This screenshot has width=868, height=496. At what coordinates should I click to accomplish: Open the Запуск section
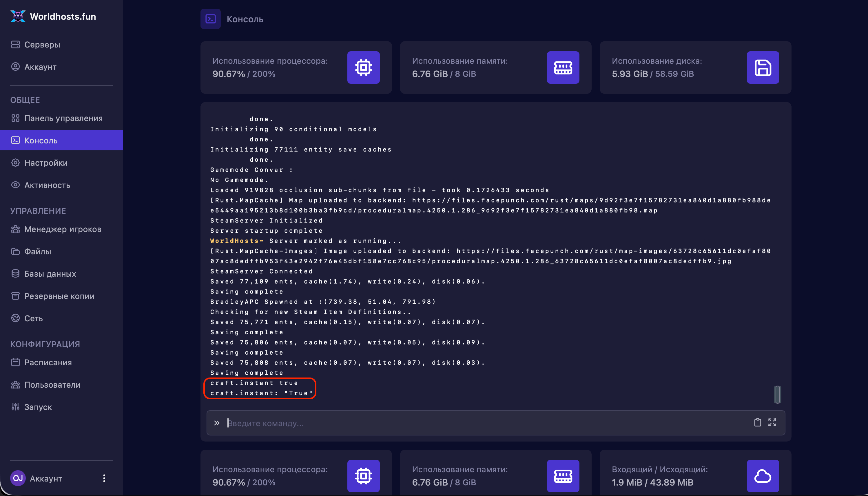coord(61,407)
